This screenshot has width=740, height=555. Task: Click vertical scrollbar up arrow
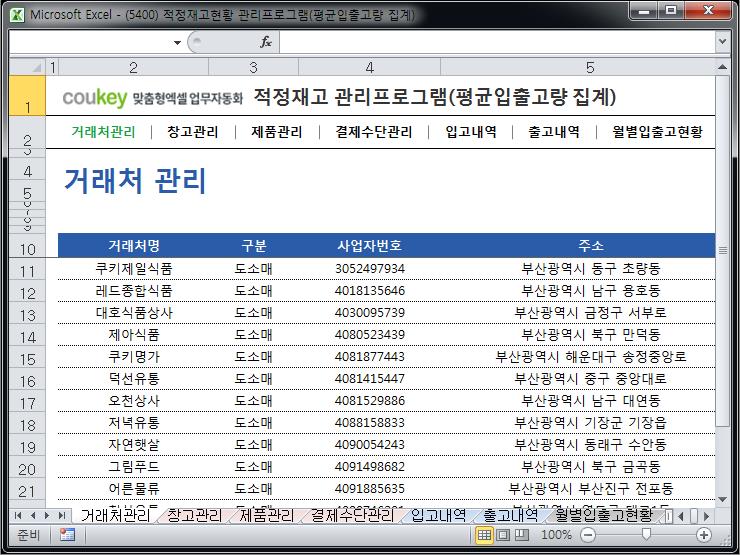coord(722,67)
